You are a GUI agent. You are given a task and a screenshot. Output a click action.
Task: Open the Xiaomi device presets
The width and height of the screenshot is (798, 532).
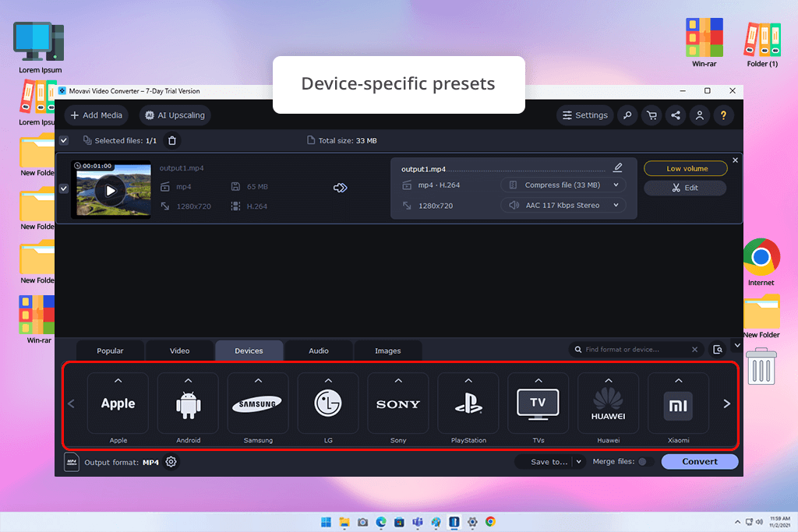tap(679, 403)
